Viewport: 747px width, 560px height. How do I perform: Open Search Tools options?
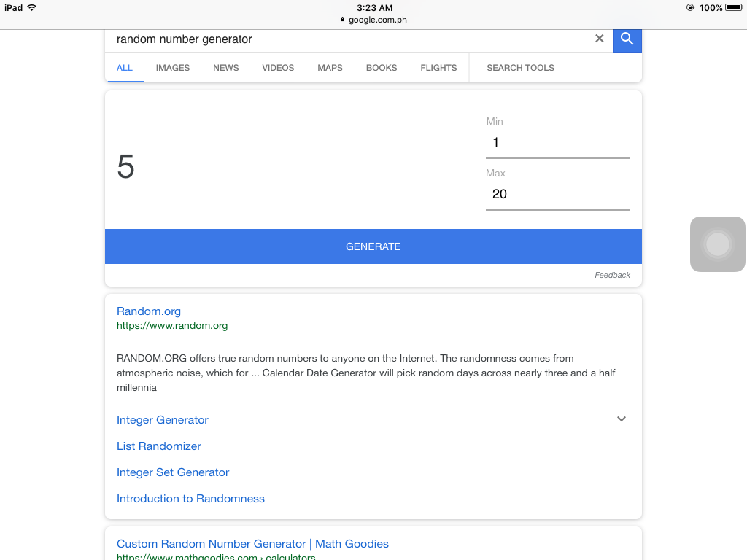tap(520, 68)
